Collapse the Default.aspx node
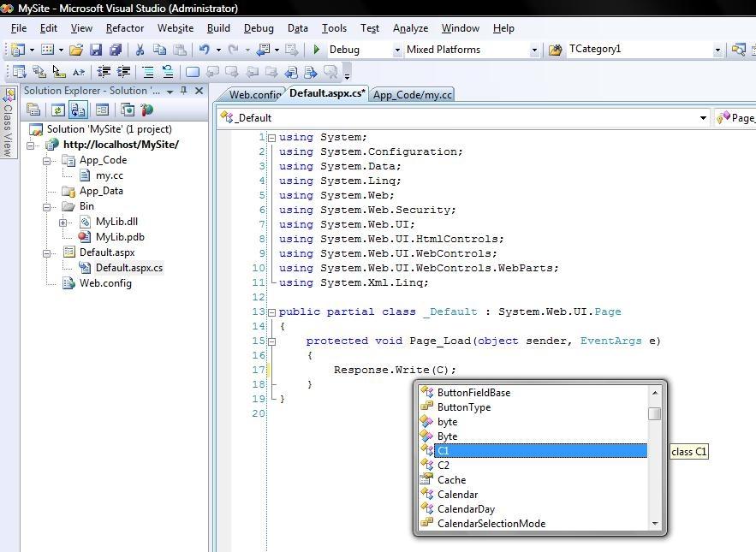 point(47,253)
